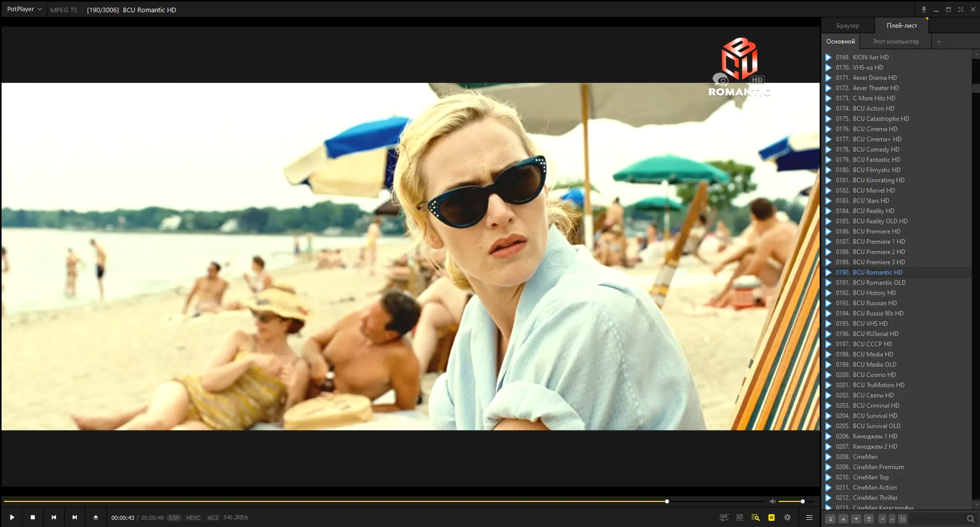Click play icon beside BCU Stars HD
This screenshot has height=527, width=980.
(828, 201)
